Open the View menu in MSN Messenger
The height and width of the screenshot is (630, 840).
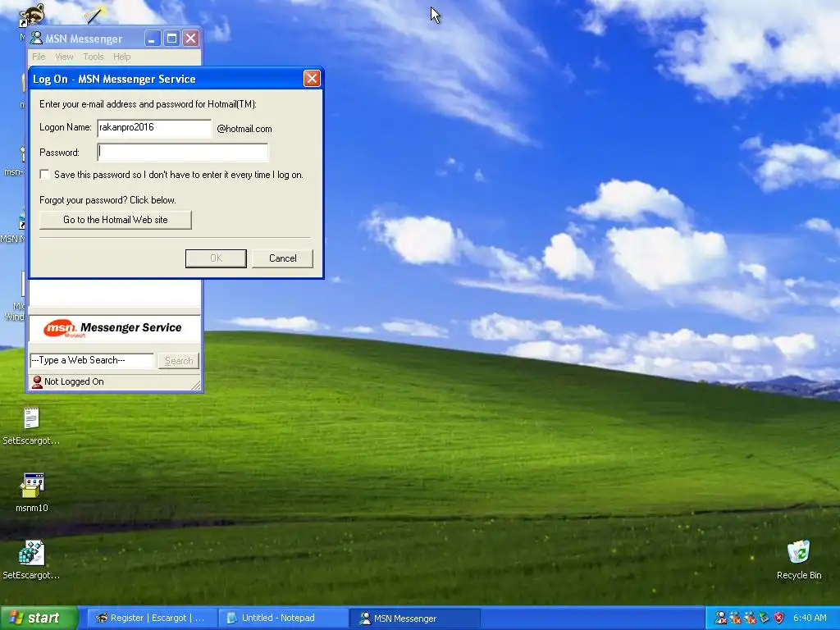[64, 57]
